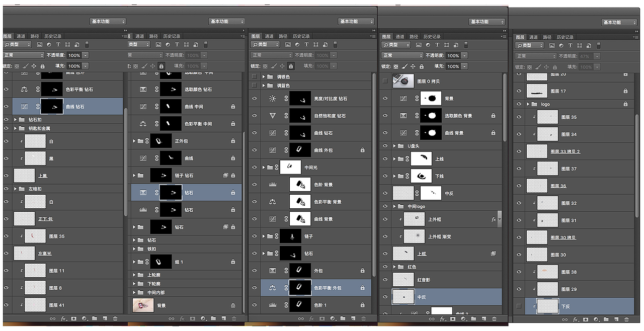Open 基本功能 workspace dropdown above first panel

108,21
